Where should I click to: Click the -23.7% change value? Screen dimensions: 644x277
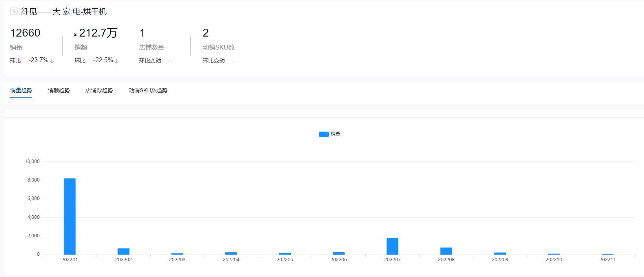(38, 60)
